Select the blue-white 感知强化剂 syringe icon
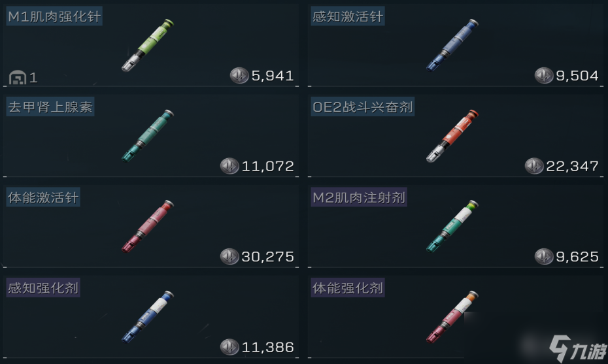 pos(148,317)
